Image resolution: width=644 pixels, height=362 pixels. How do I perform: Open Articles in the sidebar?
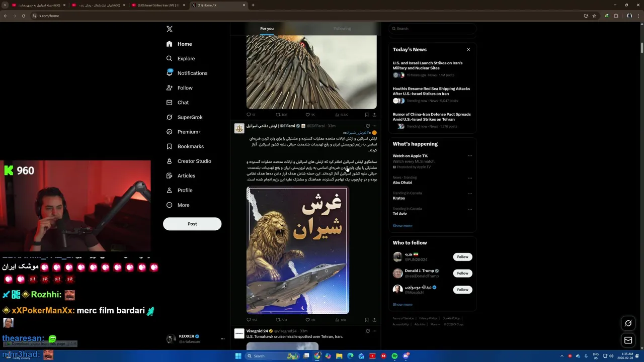coord(181,176)
